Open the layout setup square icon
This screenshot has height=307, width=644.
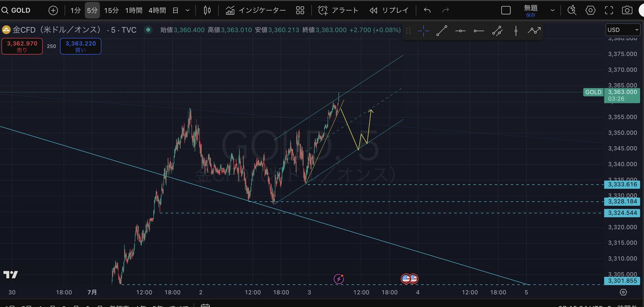pos(506,10)
